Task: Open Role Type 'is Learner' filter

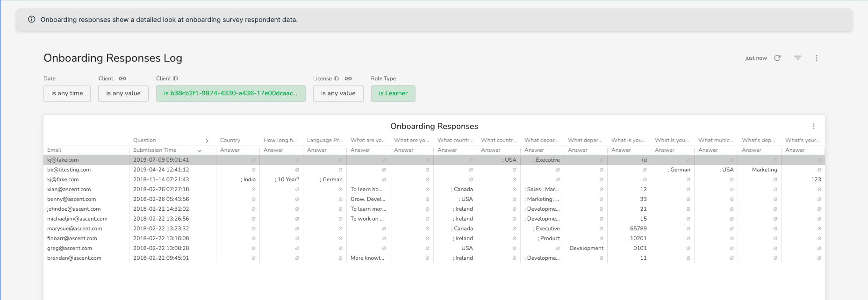Action: 393,93
